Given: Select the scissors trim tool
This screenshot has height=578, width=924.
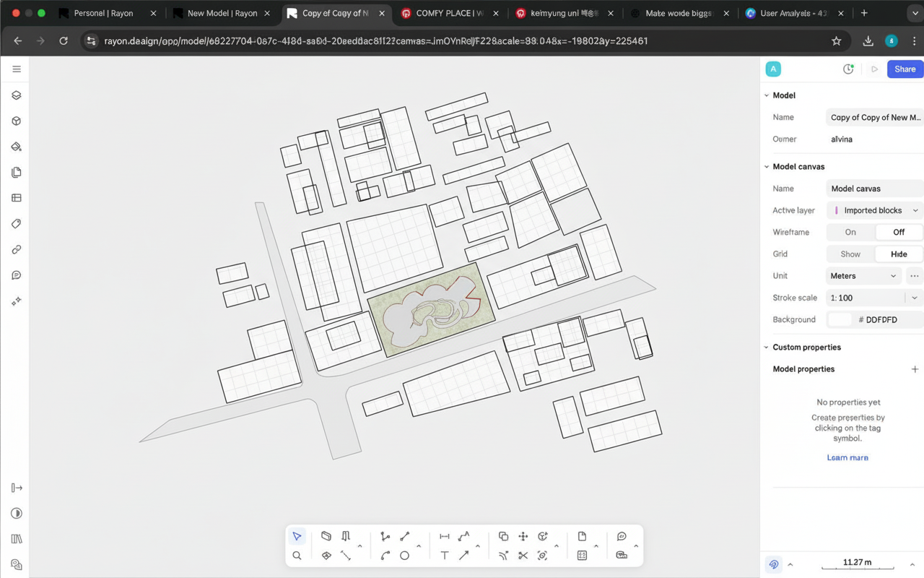Looking at the screenshot, I should coord(523,556).
